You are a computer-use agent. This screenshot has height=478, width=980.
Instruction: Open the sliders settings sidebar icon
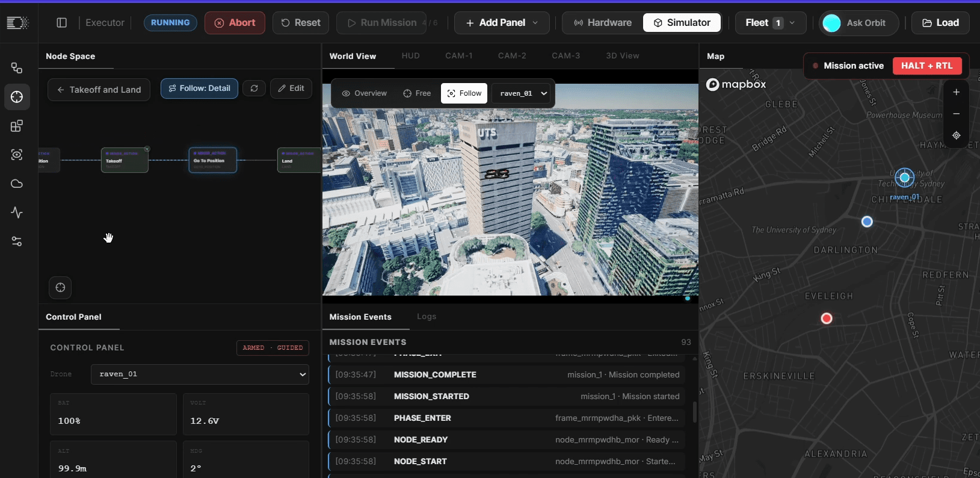[x=17, y=241]
